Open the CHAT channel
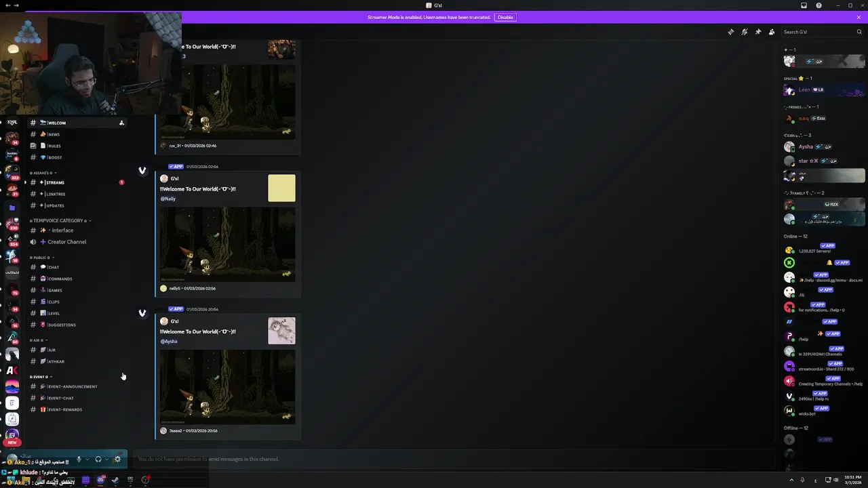 pyautogui.click(x=77, y=267)
